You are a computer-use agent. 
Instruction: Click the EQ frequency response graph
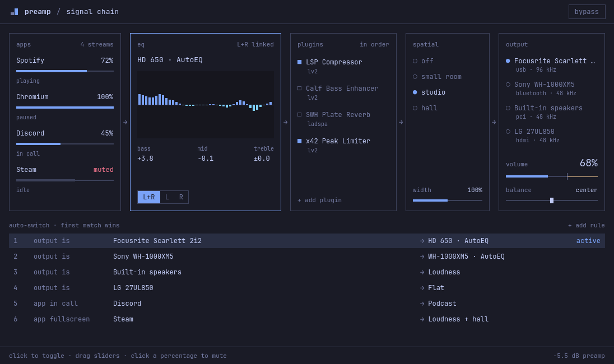click(x=206, y=105)
